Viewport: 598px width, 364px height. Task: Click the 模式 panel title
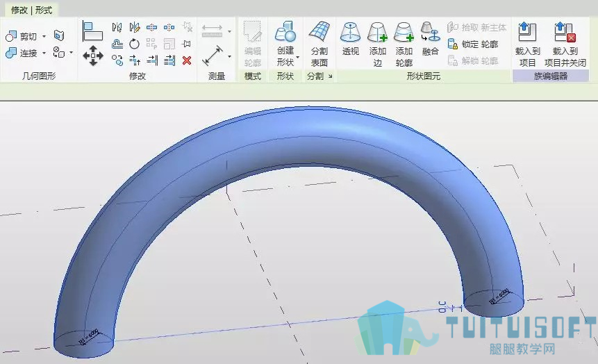pos(253,76)
